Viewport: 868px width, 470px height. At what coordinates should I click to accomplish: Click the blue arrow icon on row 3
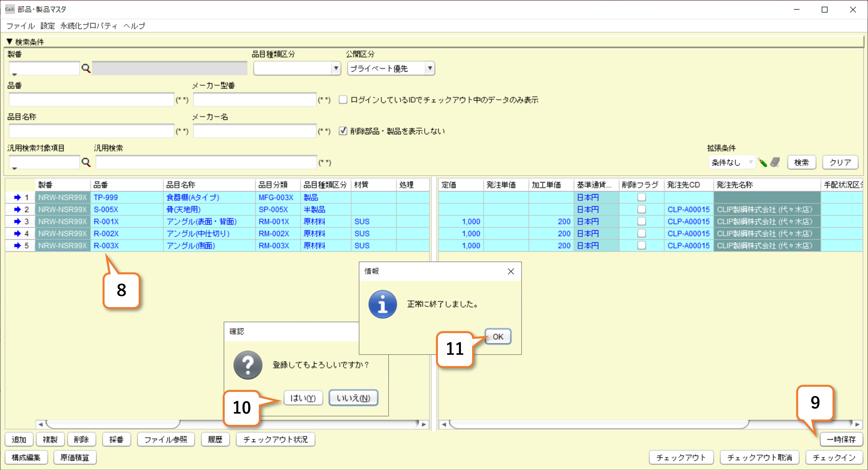[18, 222]
